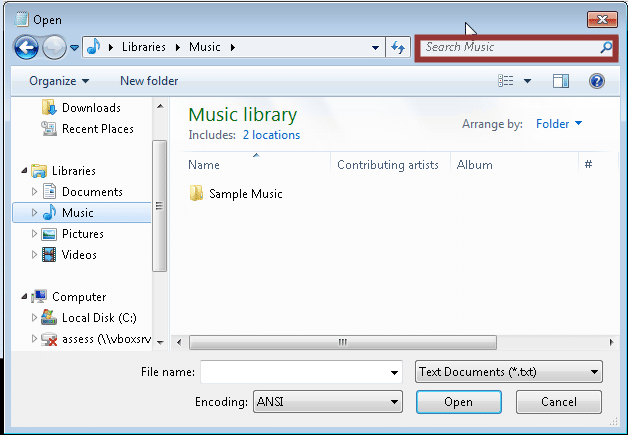Select the Downloads folder in sidebar
The image size is (628, 435).
(91, 108)
